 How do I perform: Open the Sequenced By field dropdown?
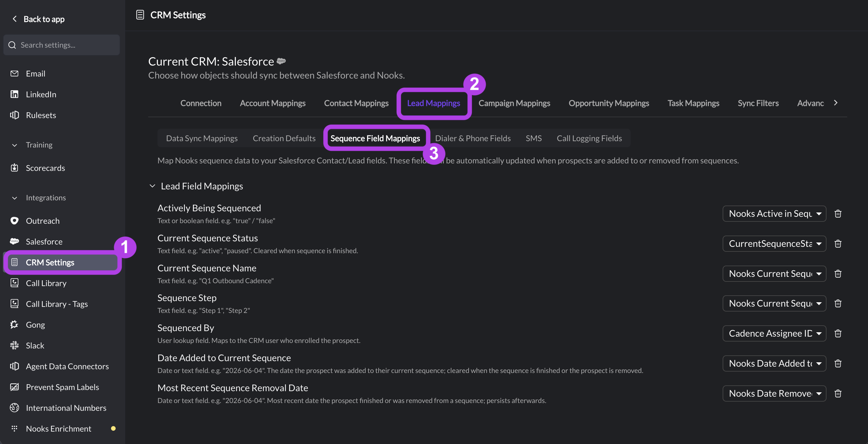[774, 333]
